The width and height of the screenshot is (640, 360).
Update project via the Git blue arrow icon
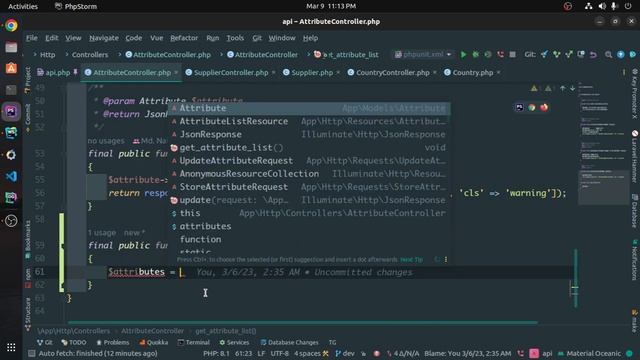[544, 55]
